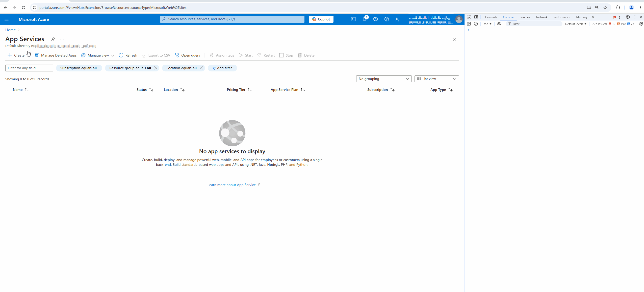Image resolution: width=644 pixels, height=292 pixels.
Task: Sort by Location column header
Action: 174,90
